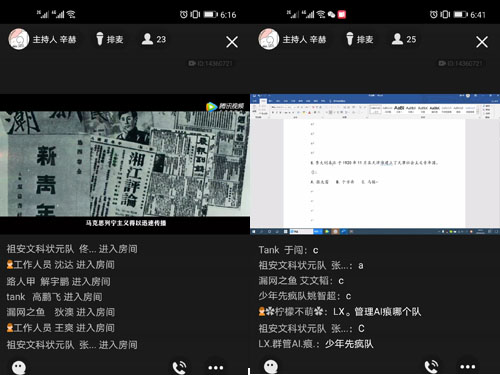Tap the 排麦 microphone in the 6:41 screen
This screenshot has height=375, width=500.
(x=359, y=39)
